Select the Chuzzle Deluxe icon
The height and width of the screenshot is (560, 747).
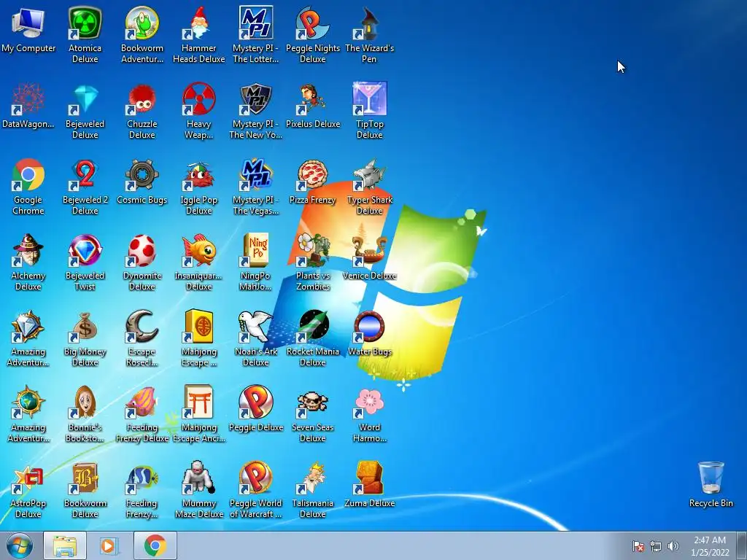tap(142, 98)
